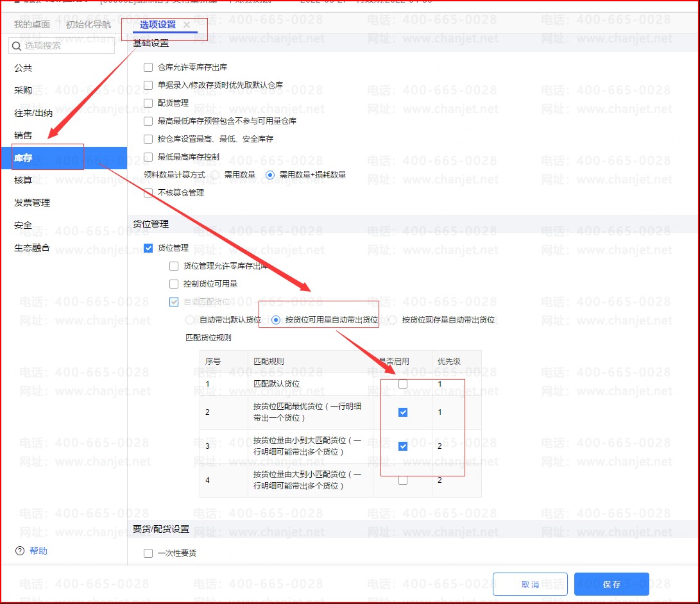This screenshot has height=604, width=700.
Task: Click priority cell of 匹配默认货位 row
Action: point(457,384)
